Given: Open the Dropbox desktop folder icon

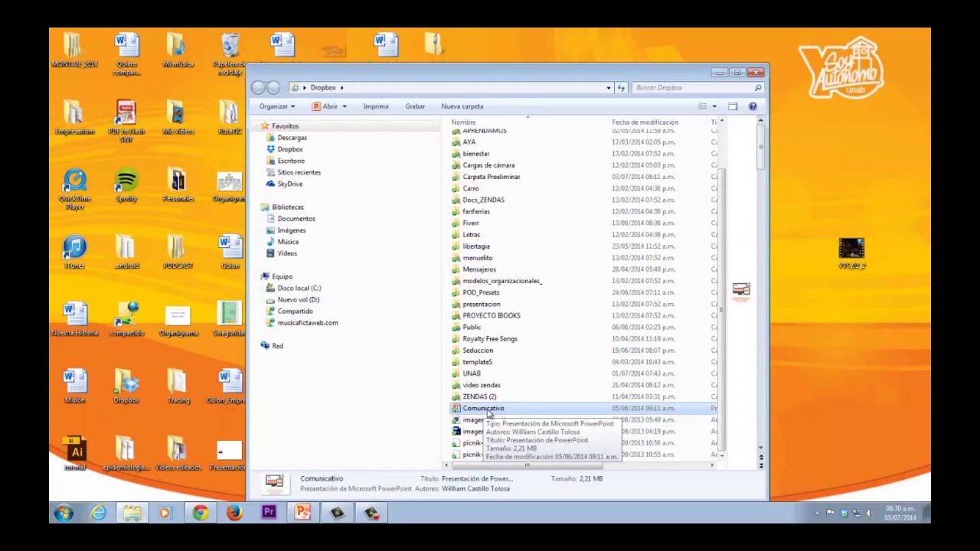Looking at the screenshot, I should (x=126, y=386).
